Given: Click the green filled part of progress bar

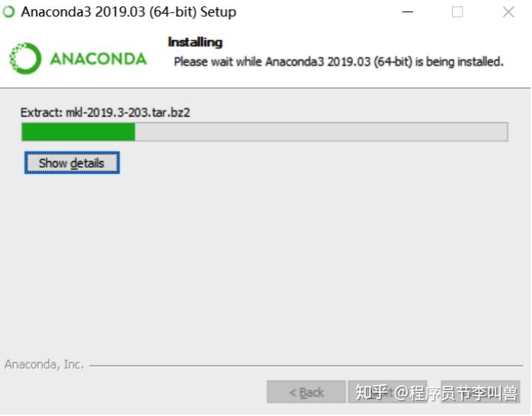Looking at the screenshot, I should [x=79, y=132].
